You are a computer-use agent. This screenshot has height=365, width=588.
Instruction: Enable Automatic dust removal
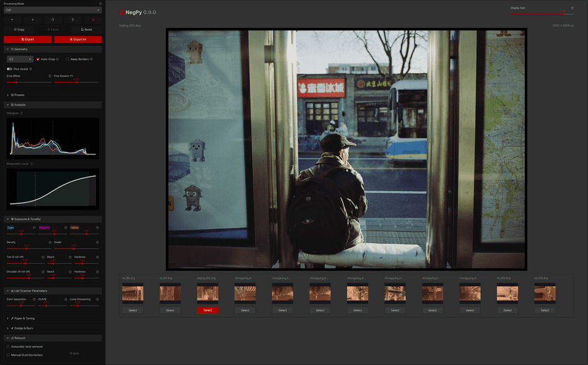tap(9, 346)
